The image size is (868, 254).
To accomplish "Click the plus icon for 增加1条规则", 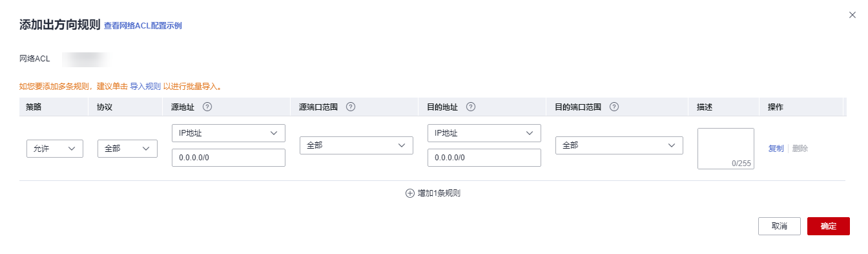I will [409, 193].
